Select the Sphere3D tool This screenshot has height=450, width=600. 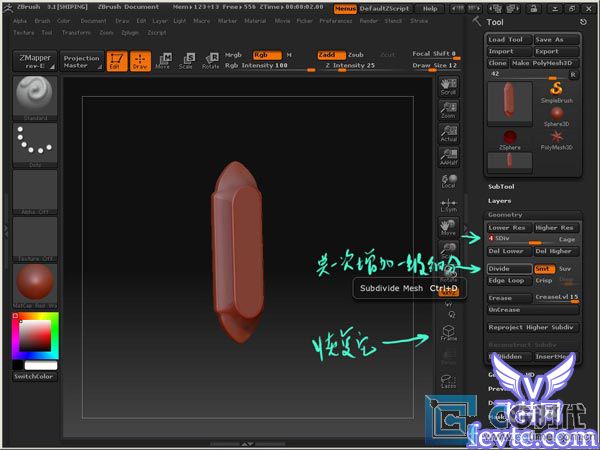click(556, 116)
